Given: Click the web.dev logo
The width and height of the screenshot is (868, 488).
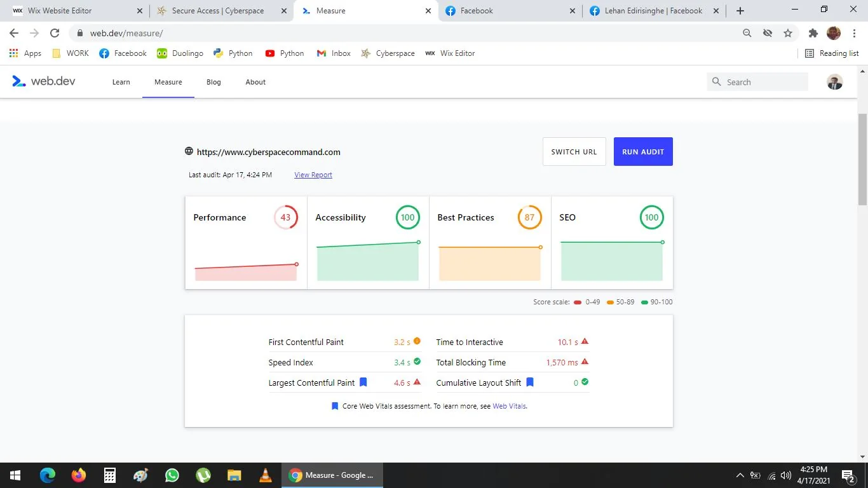Looking at the screenshot, I should [x=44, y=81].
